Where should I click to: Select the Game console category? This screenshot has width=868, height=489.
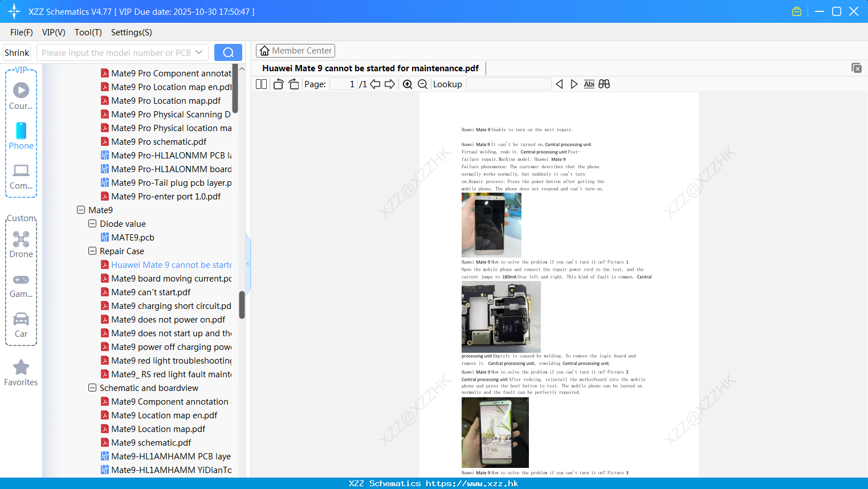[21, 285]
